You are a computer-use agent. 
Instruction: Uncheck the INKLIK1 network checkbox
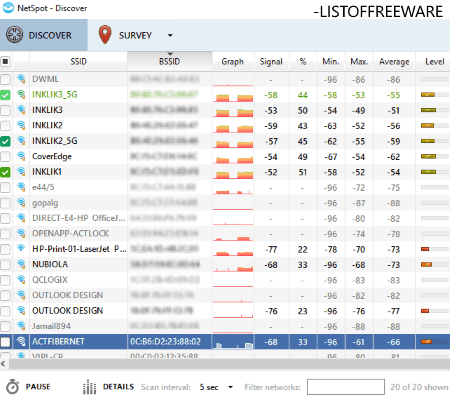pyautogui.click(x=5, y=172)
